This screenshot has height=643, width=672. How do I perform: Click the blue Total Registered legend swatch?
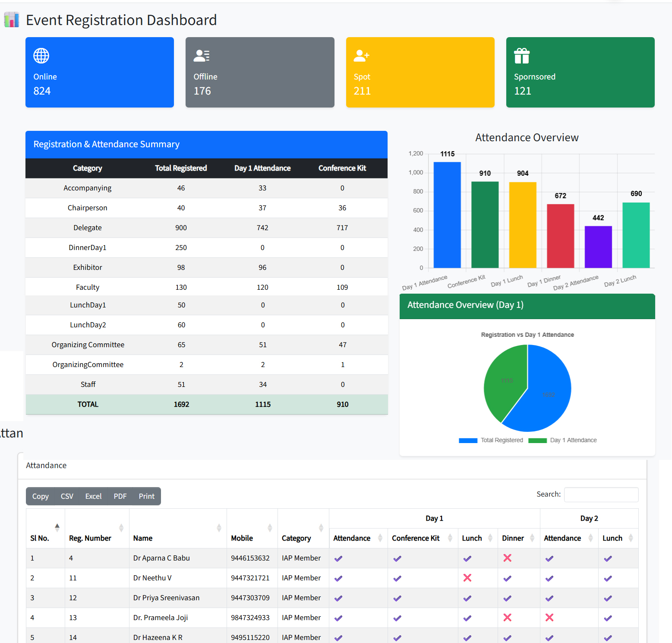(468, 440)
